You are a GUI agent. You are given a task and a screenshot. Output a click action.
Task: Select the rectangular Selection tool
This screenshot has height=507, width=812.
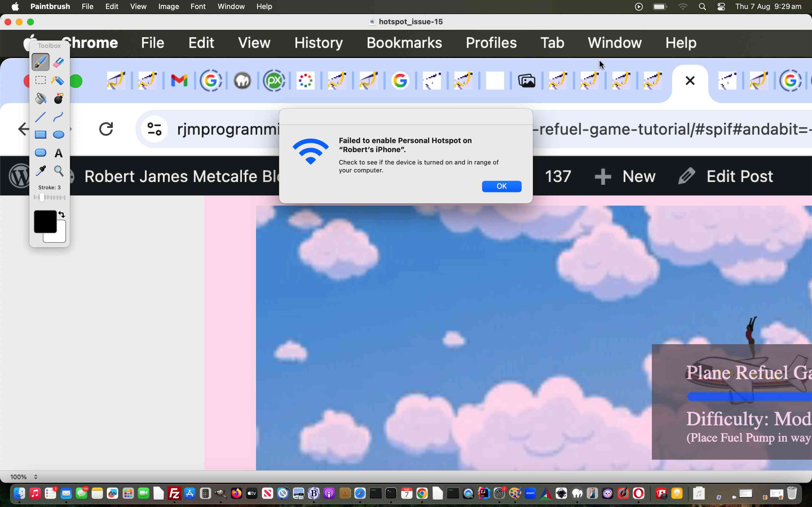point(41,81)
